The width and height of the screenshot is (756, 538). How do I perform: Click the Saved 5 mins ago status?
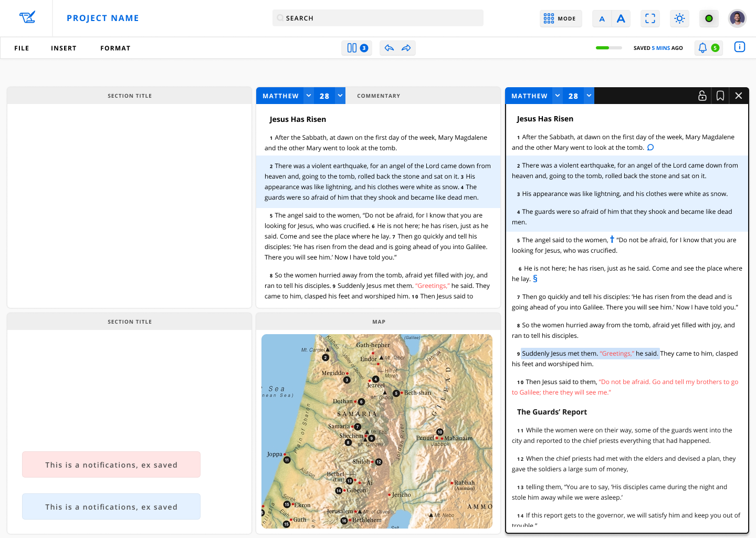point(658,48)
